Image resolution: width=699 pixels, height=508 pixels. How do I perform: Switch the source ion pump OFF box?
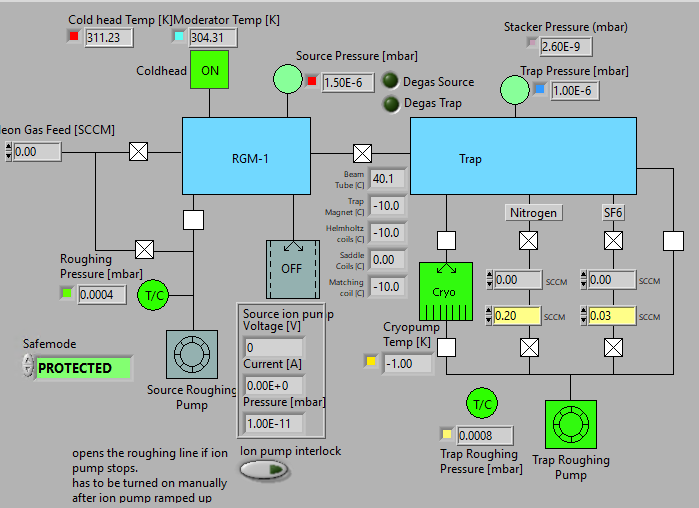coord(293,270)
